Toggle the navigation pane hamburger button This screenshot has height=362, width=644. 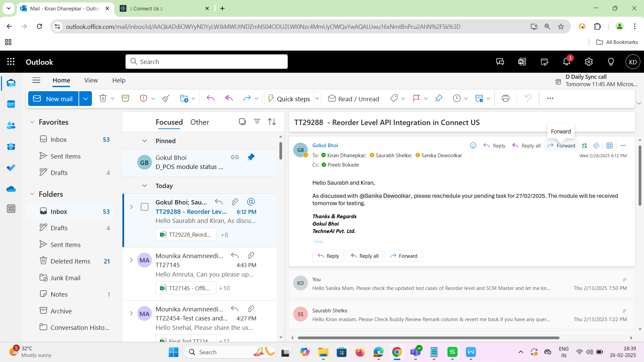pyautogui.click(x=36, y=80)
